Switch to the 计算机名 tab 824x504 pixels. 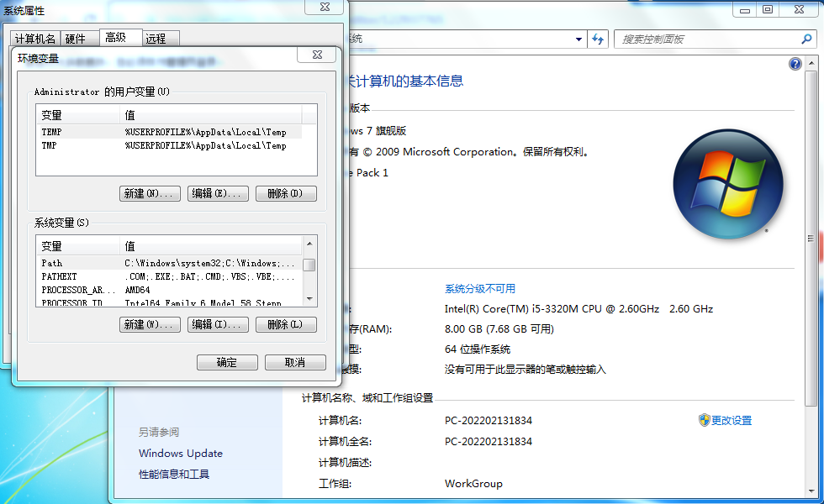coord(35,39)
